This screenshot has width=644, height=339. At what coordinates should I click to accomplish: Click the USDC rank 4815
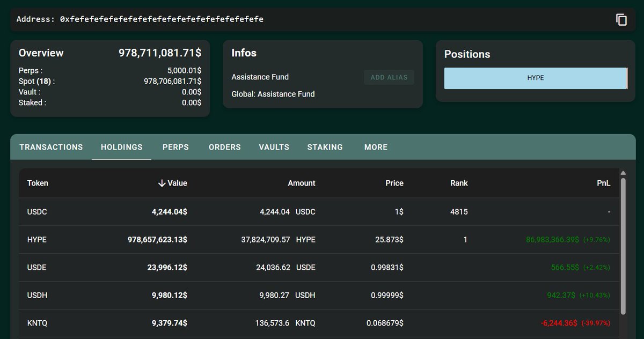pos(459,212)
